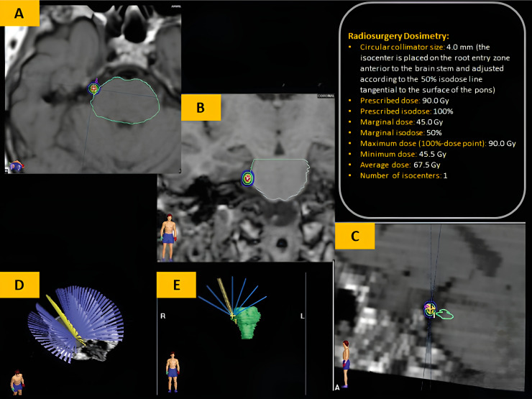This screenshot has width=532, height=399.
Task: Click the side-facing orientation figure in panel C
Action: pyautogui.click(x=346, y=364)
